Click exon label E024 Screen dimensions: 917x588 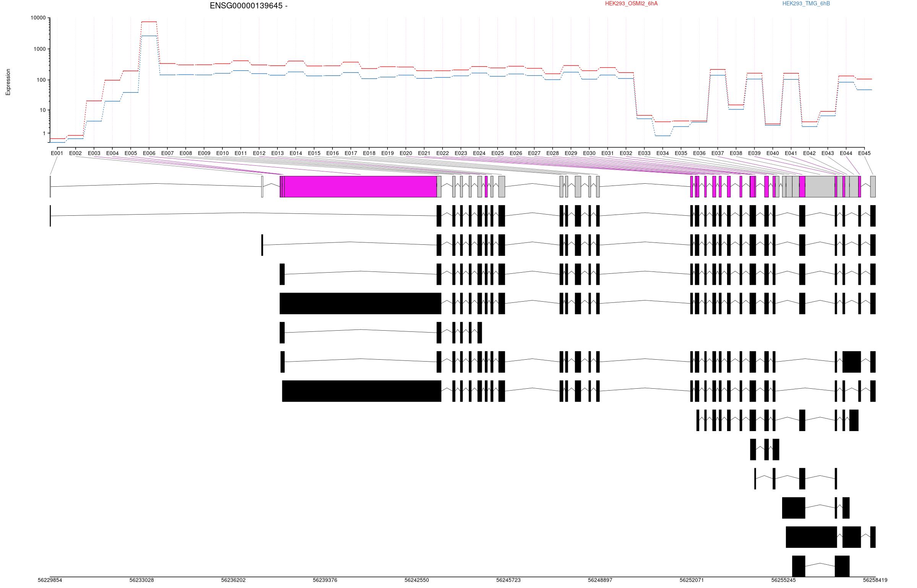coord(479,153)
